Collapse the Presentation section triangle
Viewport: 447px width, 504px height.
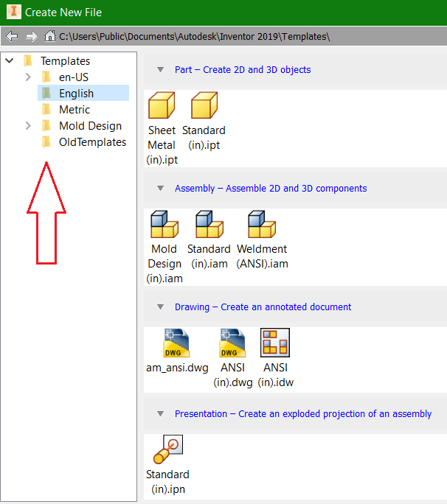point(160,413)
